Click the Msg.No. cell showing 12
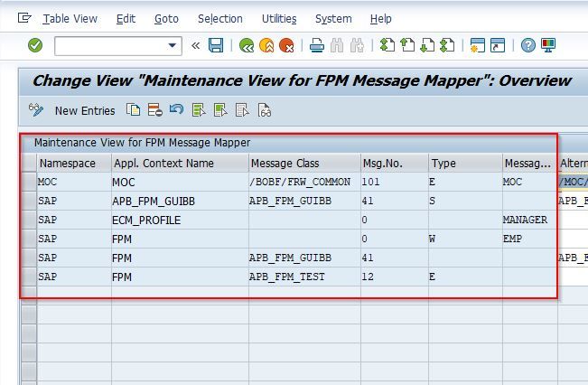 pos(395,277)
